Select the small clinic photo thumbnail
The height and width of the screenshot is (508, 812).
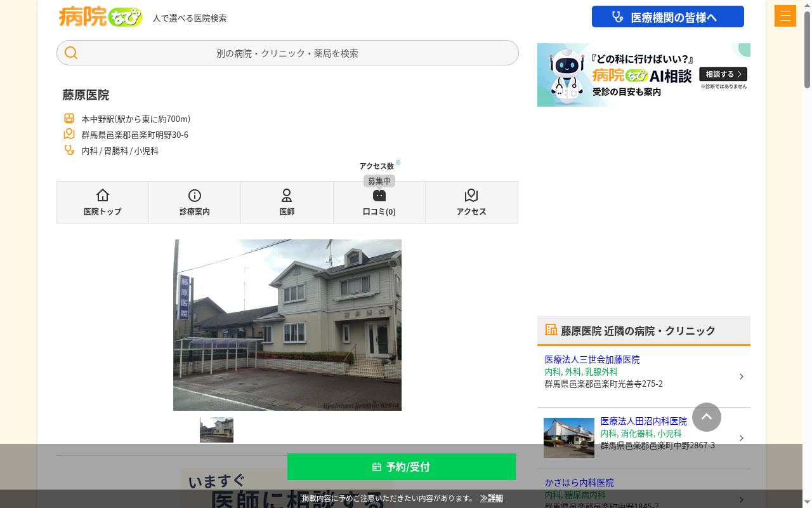(x=216, y=430)
